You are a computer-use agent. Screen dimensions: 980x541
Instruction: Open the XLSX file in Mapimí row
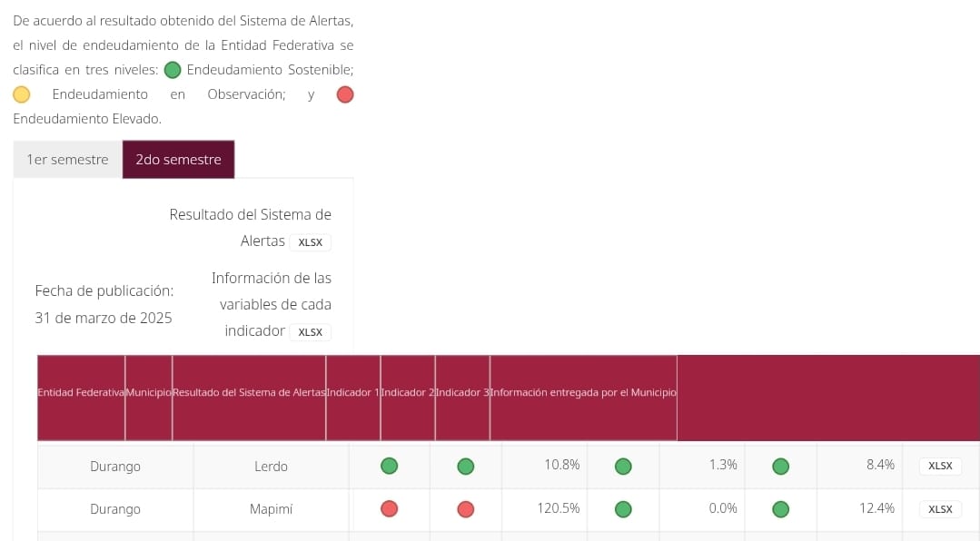pos(940,509)
